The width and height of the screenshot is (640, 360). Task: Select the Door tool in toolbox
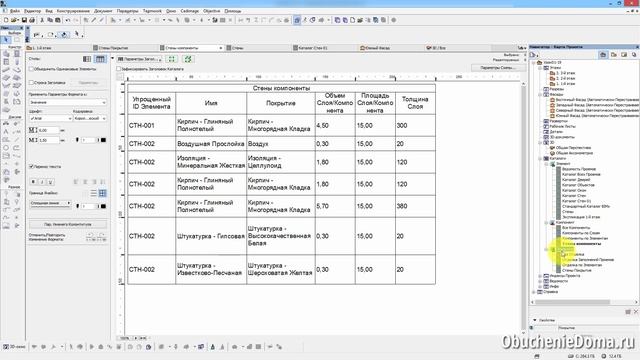[x=17, y=53]
